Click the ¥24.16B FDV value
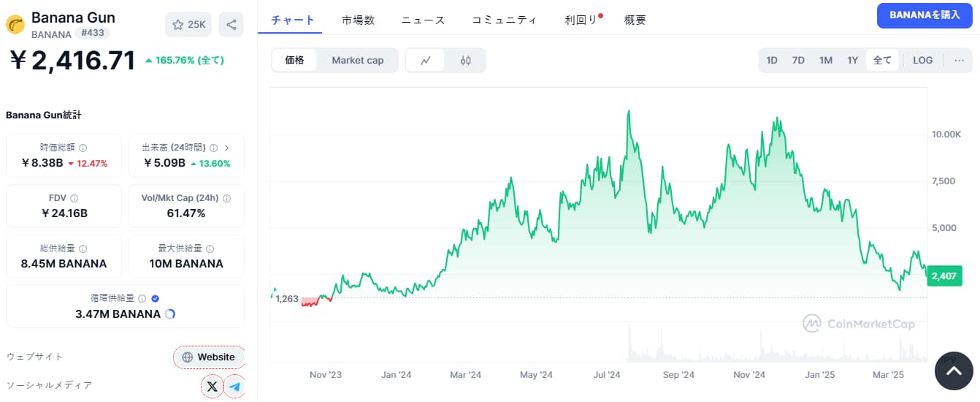The height and width of the screenshot is (402, 980). [x=64, y=213]
